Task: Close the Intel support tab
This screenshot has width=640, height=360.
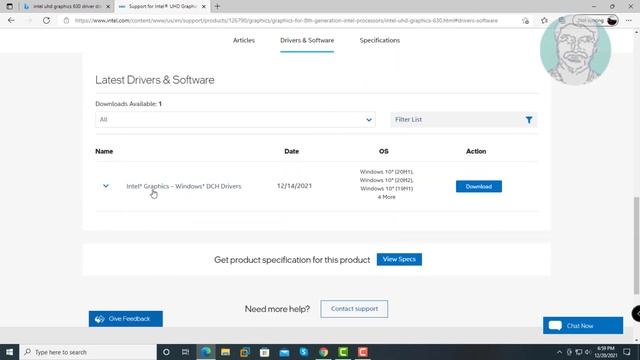Action: [204, 7]
